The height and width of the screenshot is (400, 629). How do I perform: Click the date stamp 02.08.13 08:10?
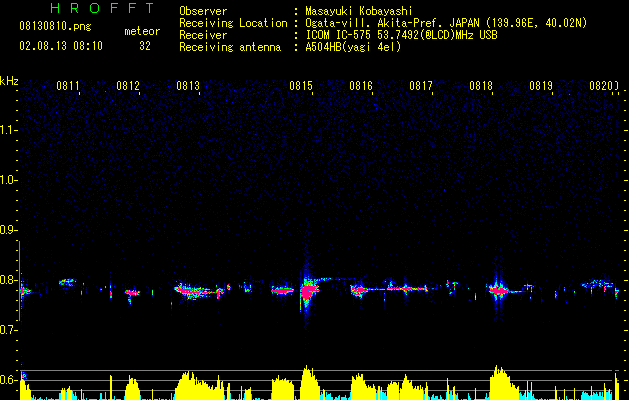click(x=61, y=46)
